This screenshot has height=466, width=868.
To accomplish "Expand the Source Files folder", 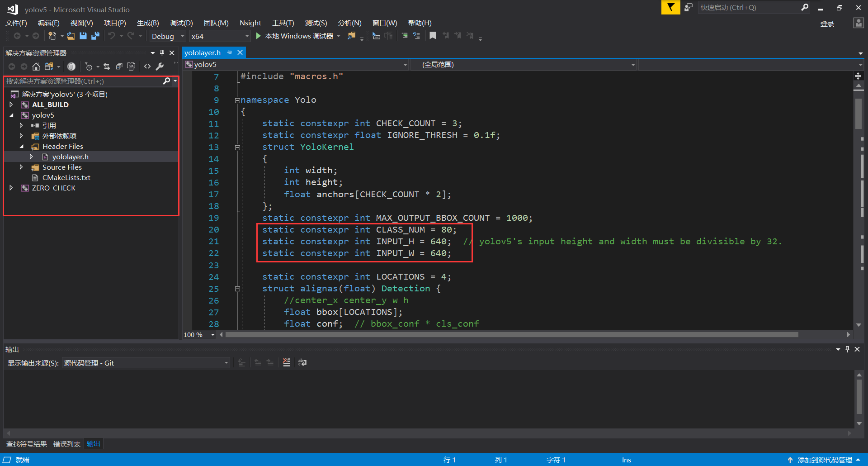I will point(21,167).
